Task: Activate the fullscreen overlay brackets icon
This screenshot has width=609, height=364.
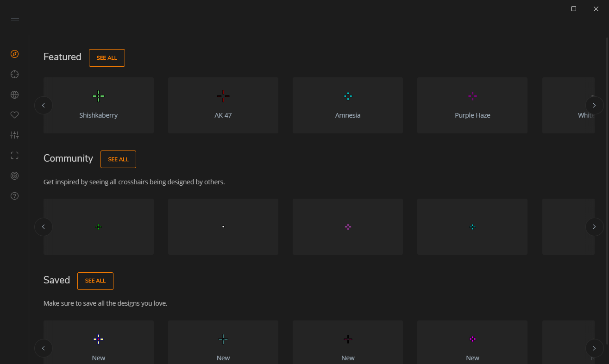Action: pyautogui.click(x=14, y=155)
